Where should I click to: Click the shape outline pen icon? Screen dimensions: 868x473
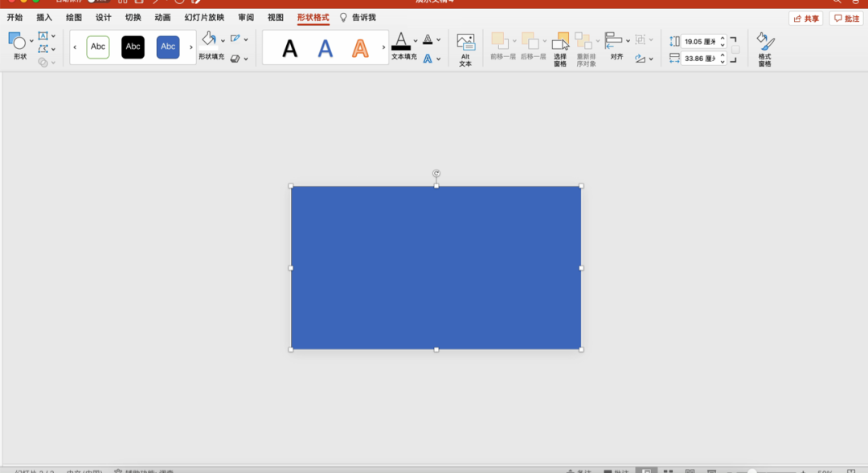tap(235, 39)
